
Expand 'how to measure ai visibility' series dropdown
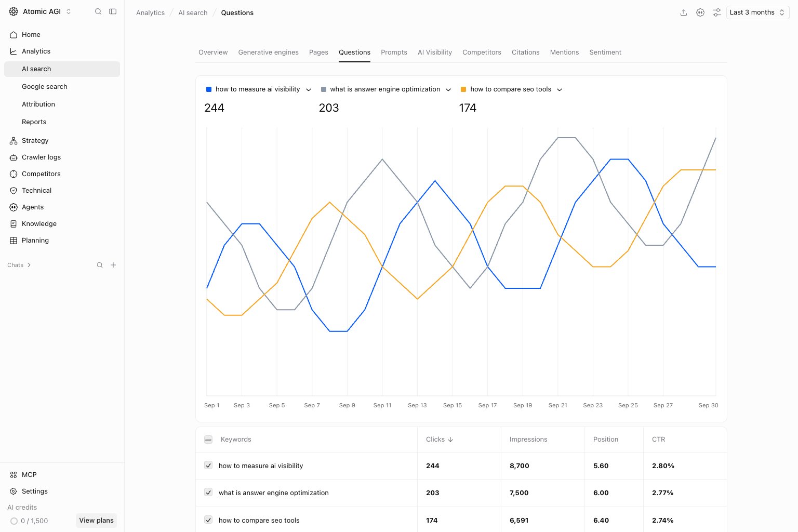[309, 90]
